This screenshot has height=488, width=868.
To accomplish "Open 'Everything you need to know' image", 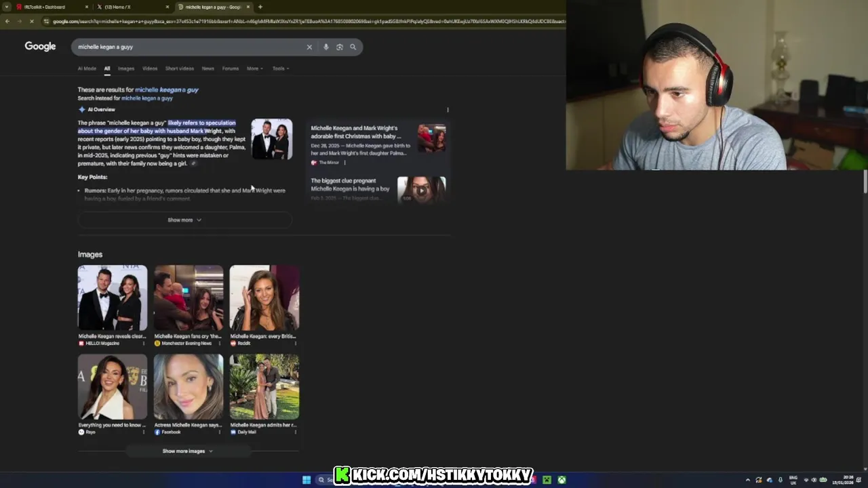I will pyautogui.click(x=113, y=387).
